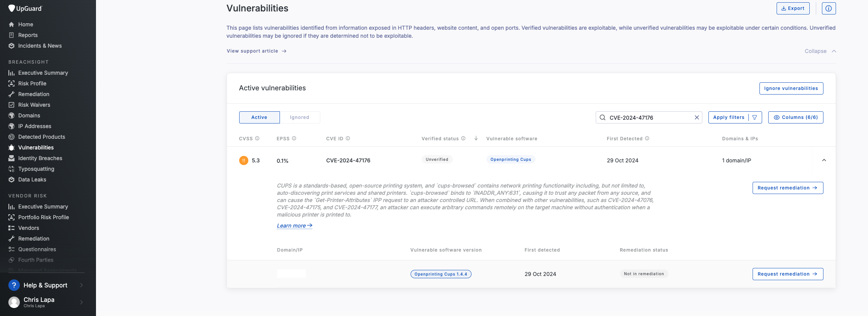Screen dimensions: 868x316
Task: Click the CVE ID info icon
Action: [348, 138]
